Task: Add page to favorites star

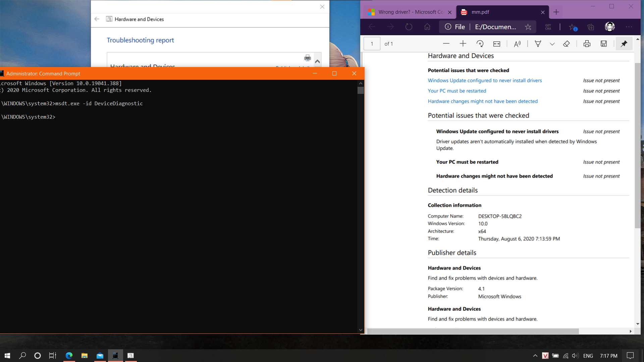Action: tap(528, 27)
